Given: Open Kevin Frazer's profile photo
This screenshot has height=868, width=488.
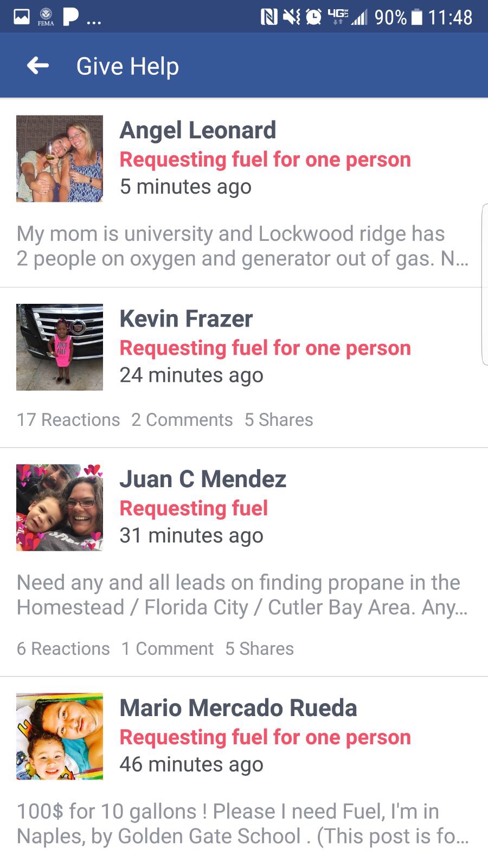Looking at the screenshot, I should click(x=60, y=347).
